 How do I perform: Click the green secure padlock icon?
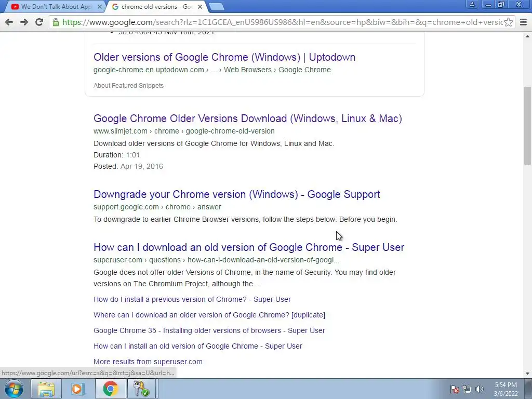pos(56,22)
